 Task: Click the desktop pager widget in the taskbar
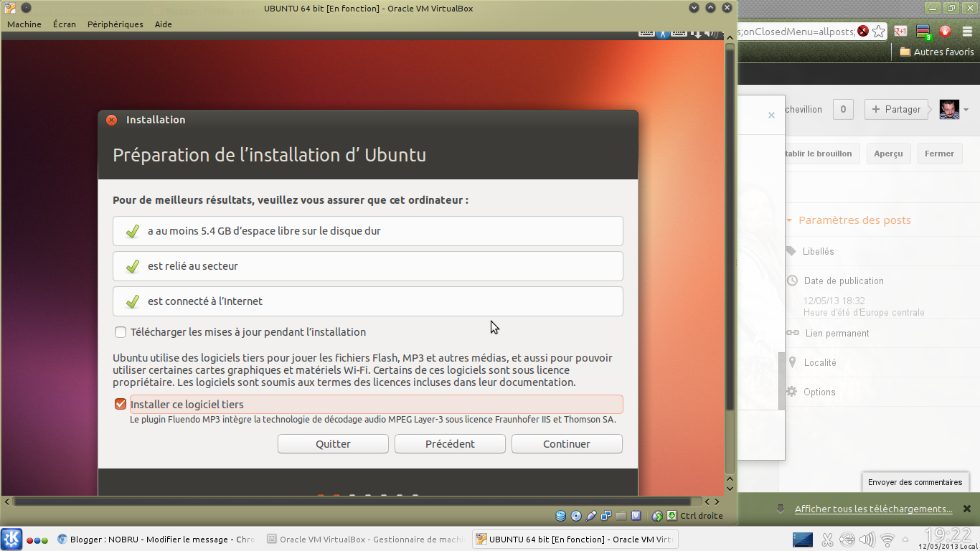coord(803,540)
